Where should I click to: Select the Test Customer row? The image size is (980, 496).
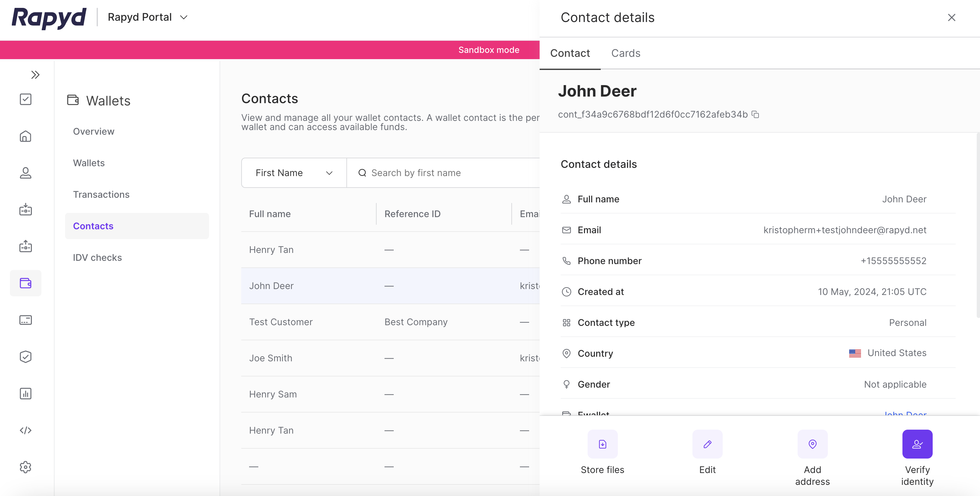(281, 322)
